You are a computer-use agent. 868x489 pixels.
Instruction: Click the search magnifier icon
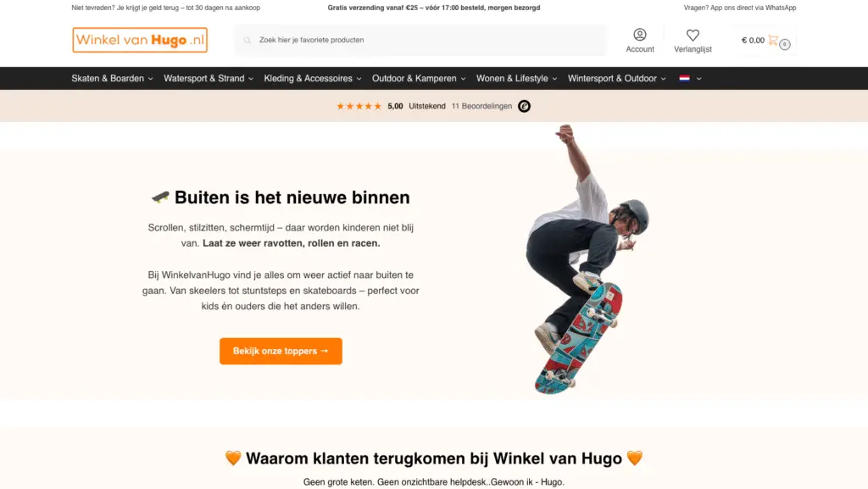pos(248,40)
